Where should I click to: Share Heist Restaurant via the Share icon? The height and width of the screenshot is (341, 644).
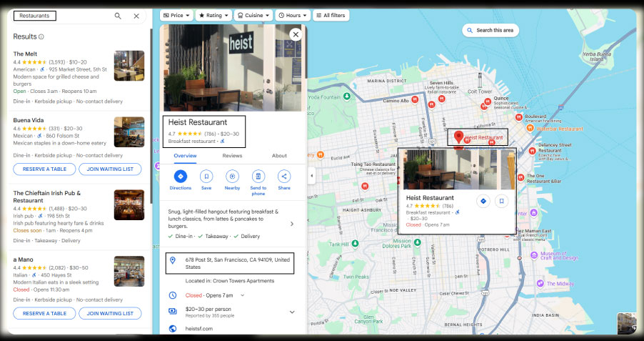click(x=283, y=177)
